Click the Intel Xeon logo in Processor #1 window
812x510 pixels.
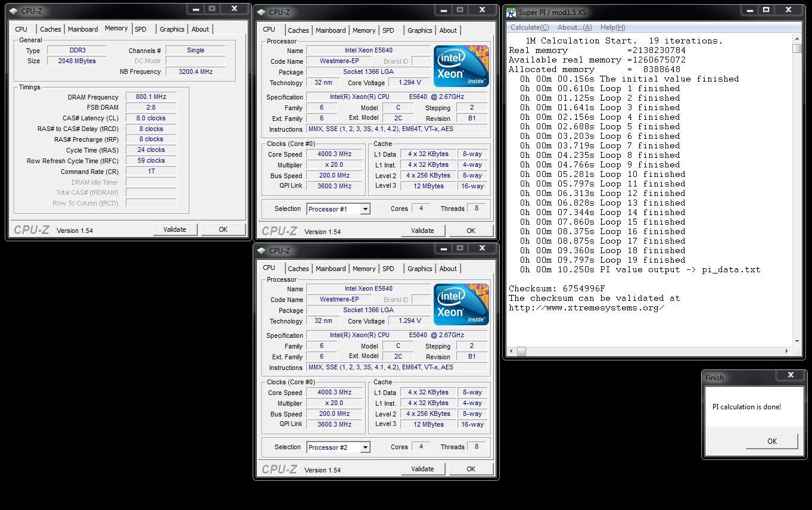click(x=461, y=66)
